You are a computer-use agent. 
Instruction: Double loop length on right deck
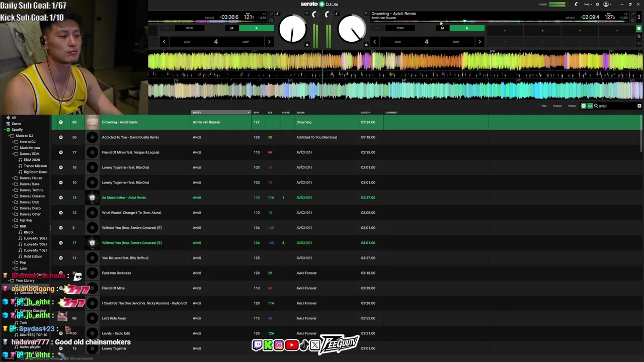pyautogui.click(x=479, y=42)
